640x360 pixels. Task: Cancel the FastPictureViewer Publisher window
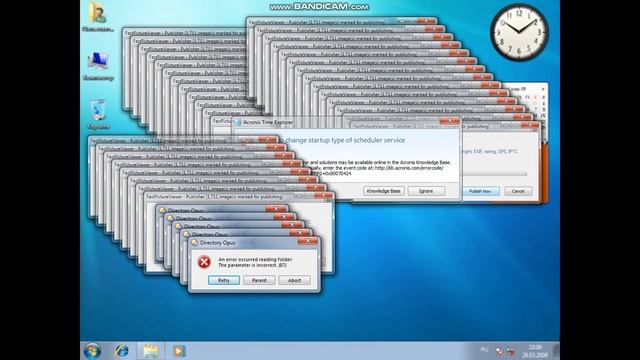(518, 191)
